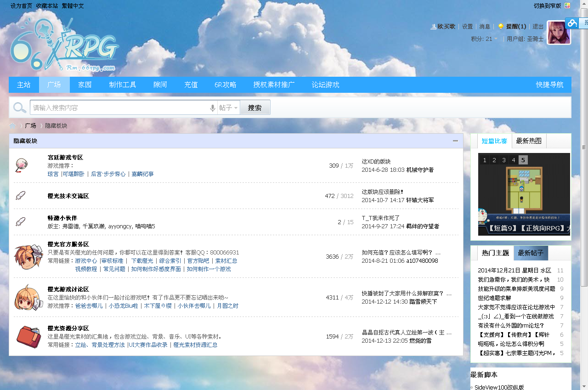Click the fan icon for 宫廷游戏专区
588x390 pixels.
[21, 165]
